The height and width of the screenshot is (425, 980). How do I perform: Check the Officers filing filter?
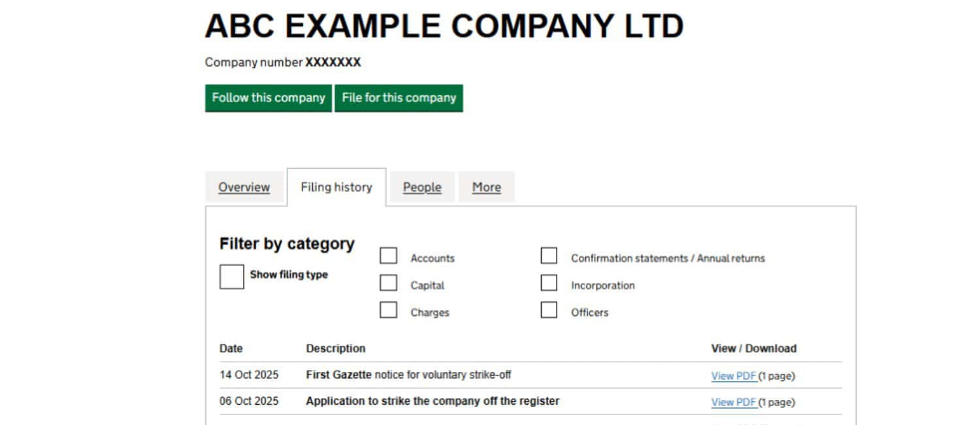pyautogui.click(x=549, y=310)
